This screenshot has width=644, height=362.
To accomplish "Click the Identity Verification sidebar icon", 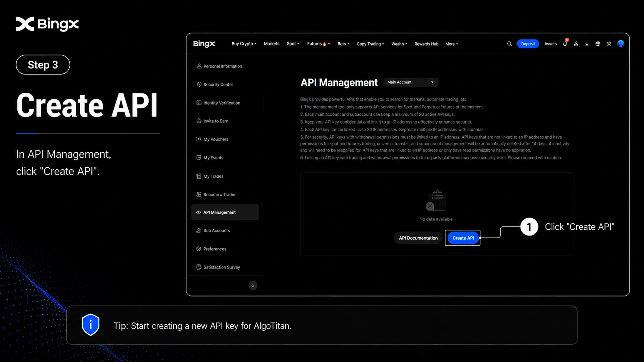I will click(199, 103).
